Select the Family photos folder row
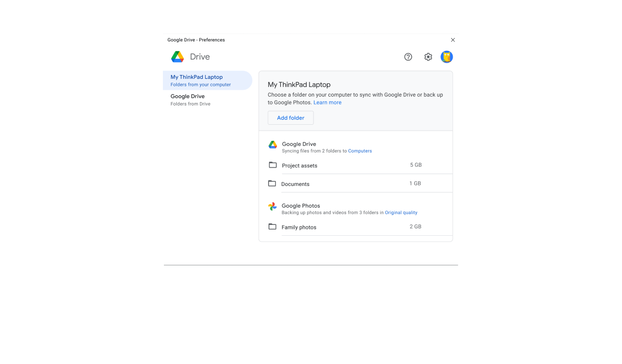 tap(346, 227)
